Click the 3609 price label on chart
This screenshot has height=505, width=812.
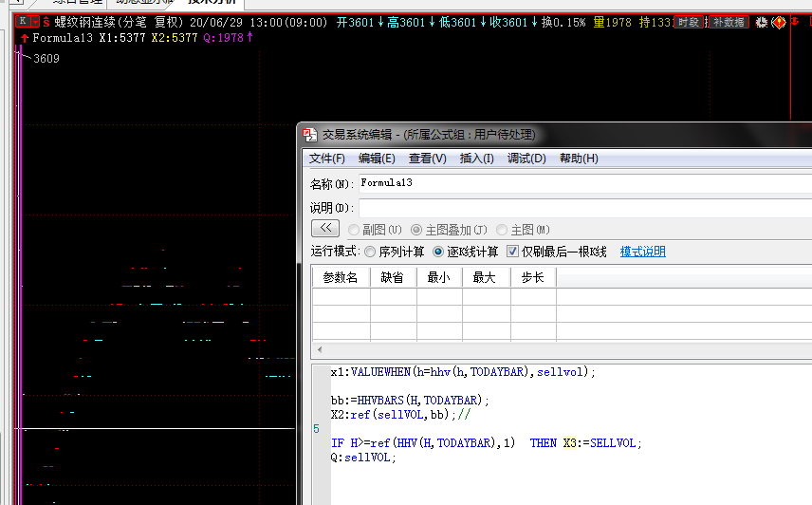click(x=46, y=59)
